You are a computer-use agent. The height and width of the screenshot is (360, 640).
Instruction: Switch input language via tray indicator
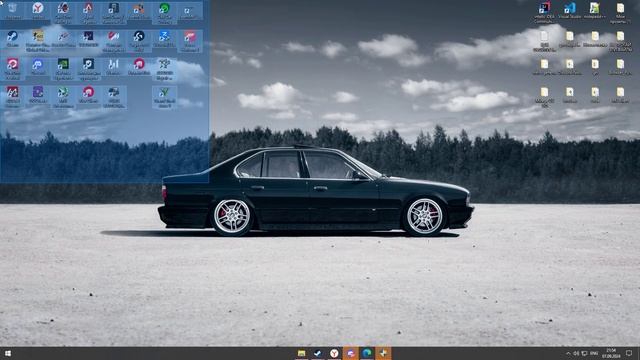[594, 353]
